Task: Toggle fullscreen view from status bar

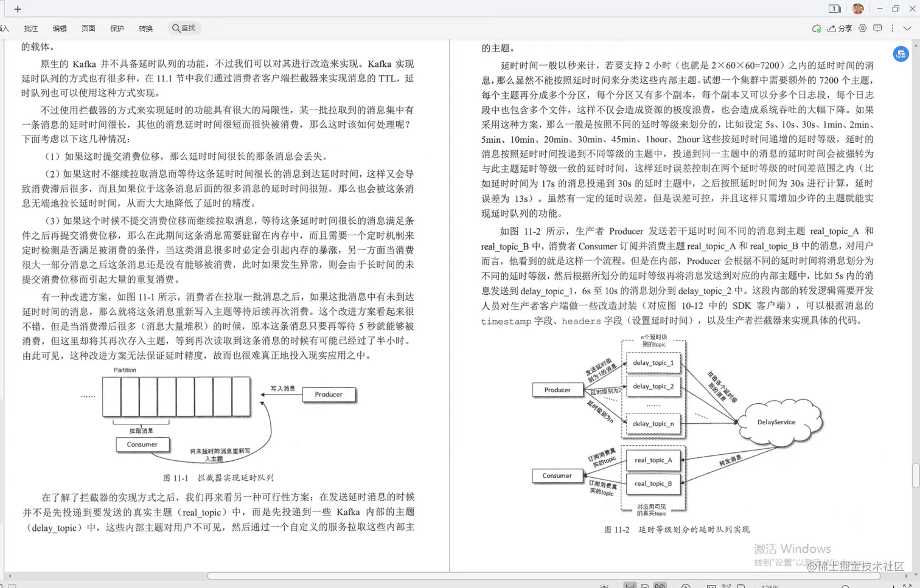Action: click(907, 586)
